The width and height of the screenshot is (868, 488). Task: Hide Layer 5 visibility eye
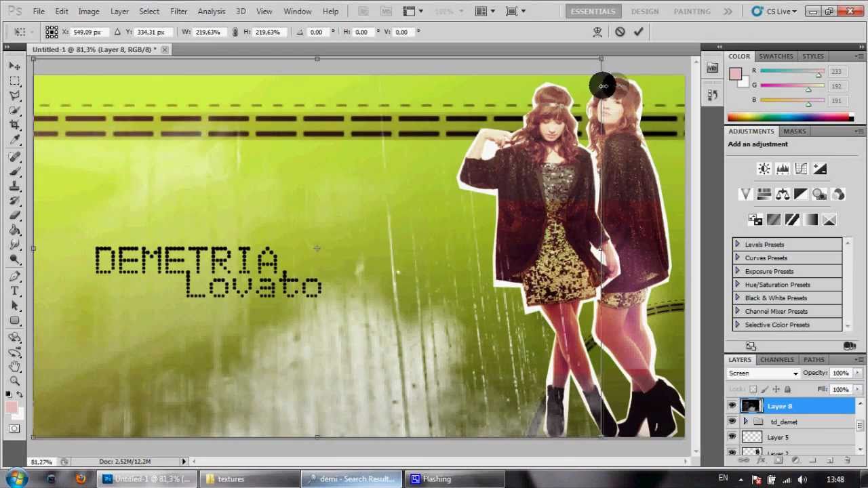(x=732, y=437)
